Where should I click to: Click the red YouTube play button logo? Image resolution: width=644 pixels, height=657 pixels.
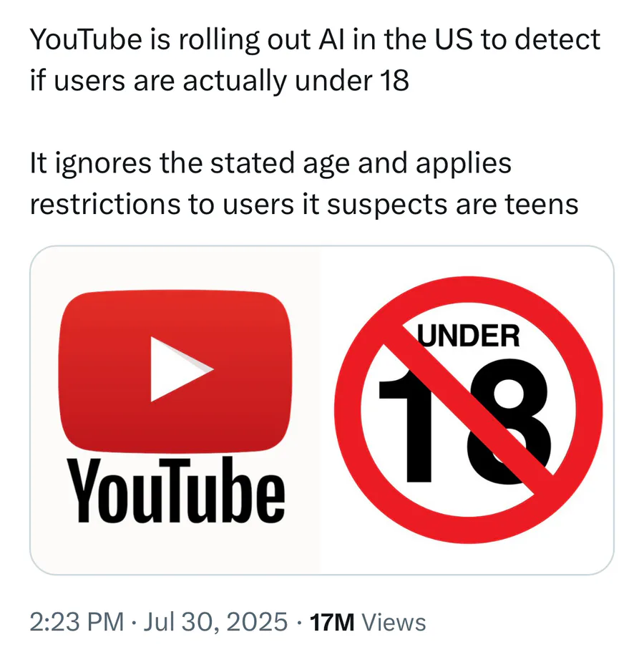coord(175,371)
